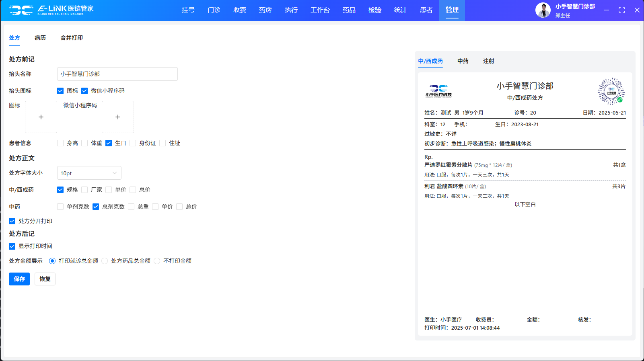Select the 不打印金额 radio option
This screenshot has height=361, width=644.
coord(157,261)
